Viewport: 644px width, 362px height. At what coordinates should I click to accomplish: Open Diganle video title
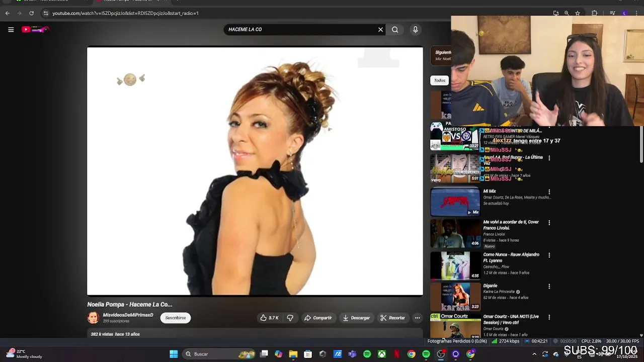point(490,286)
